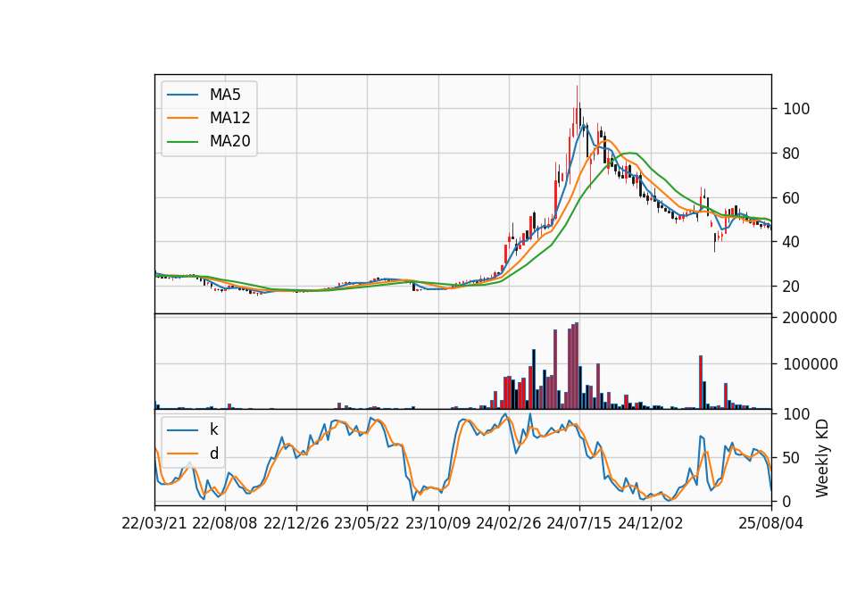857x616 pixels.
Task: Click the 100000 volume axis label
Action: pyautogui.click(x=810, y=364)
